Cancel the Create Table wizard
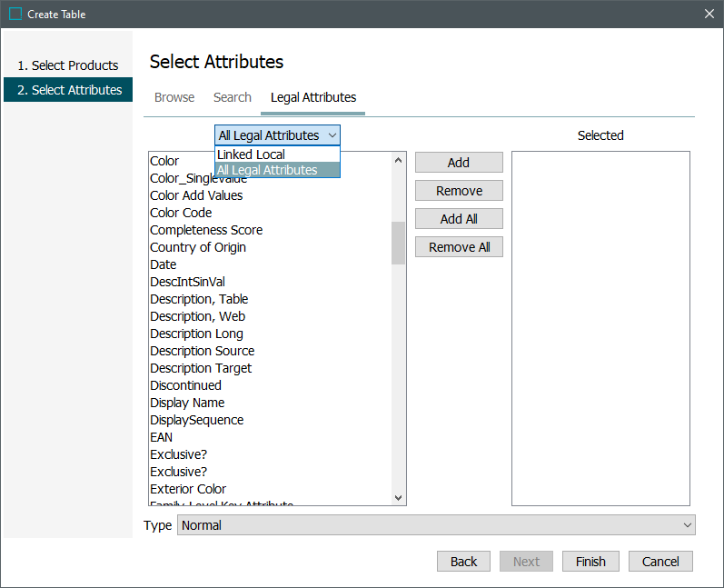724x588 pixels. (660, 562)
